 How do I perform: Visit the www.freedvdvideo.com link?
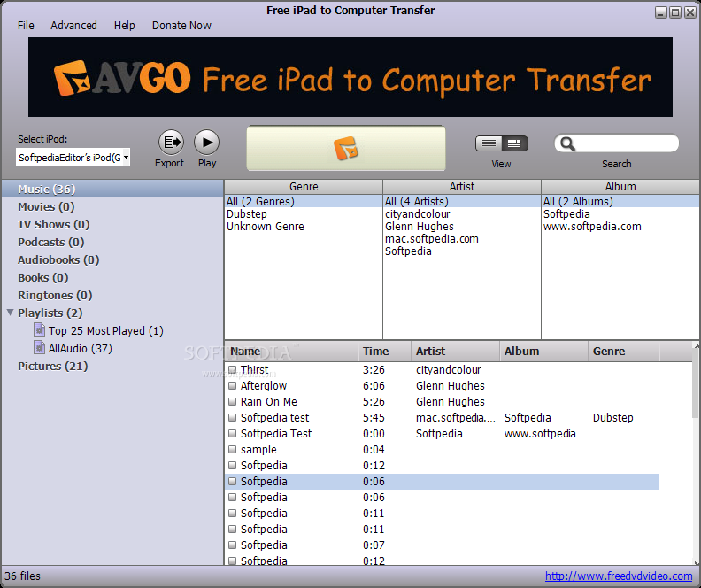click(x=618, y=576)
